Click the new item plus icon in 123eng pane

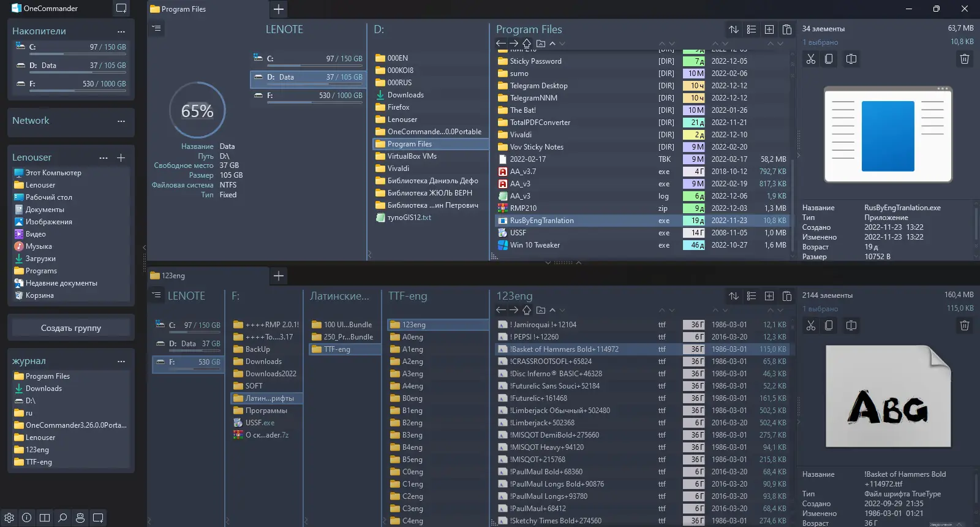click(x=769, y=296)
